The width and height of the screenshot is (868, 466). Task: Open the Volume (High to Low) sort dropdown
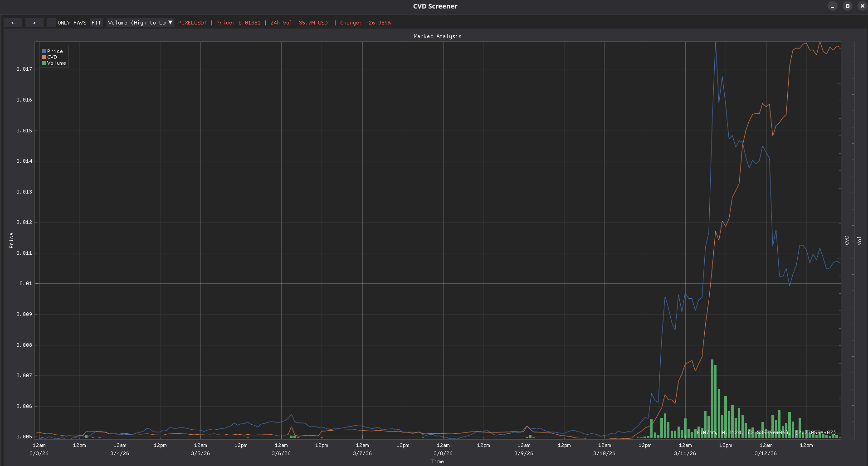click(x=137, y=23)
